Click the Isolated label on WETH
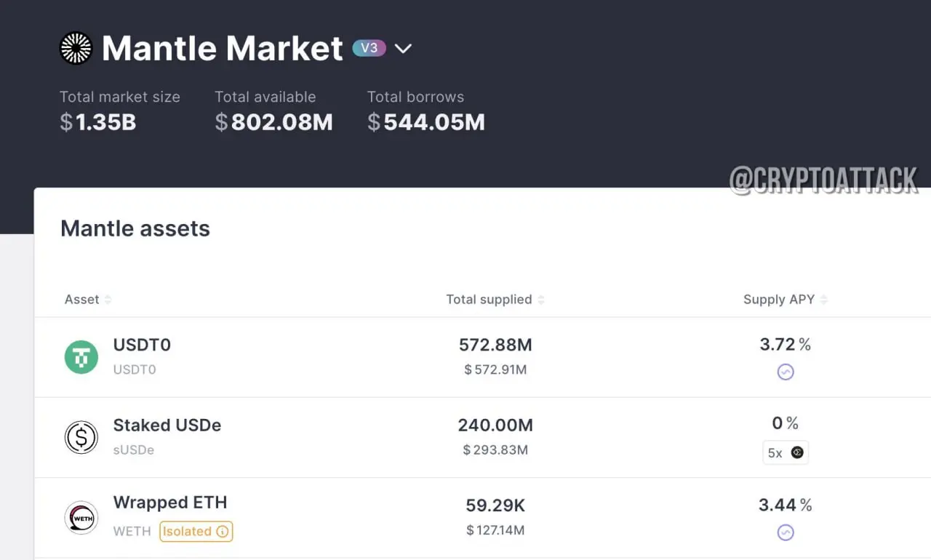The width and height of the screenshot is (931, 560). (x=187, y=532)
